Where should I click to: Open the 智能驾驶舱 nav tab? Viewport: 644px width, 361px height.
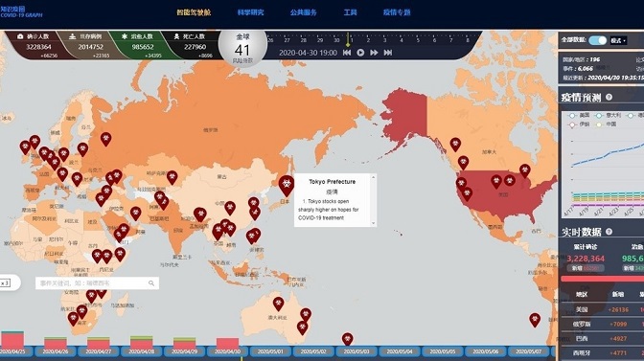194,12
